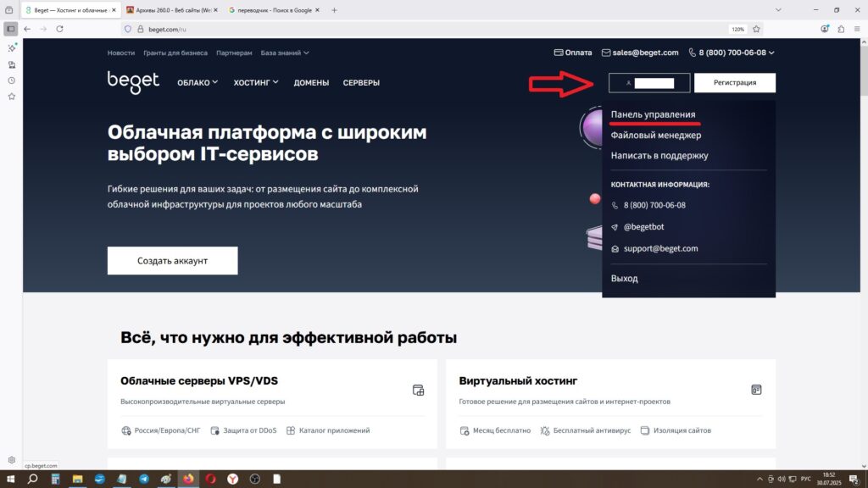
Task: Click the Россия/Европа/СНГ globe icon
Action: (126, 430)
